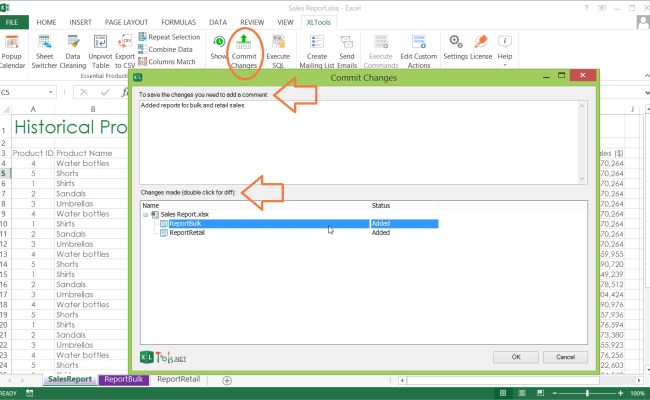Click the XLTools.net logo link
Viewport: 650px width, 400px height.
pyautogui.click(x=163, y=358)
